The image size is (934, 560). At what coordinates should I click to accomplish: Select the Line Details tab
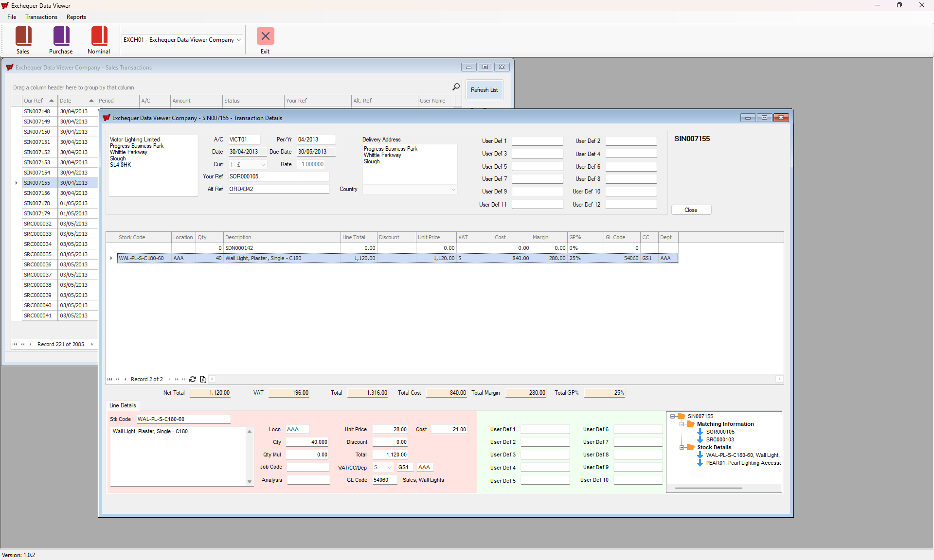(123, 405)
